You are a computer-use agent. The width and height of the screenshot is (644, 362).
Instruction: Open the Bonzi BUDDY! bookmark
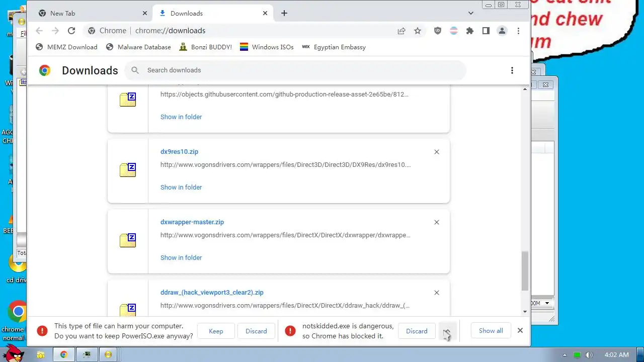click(205, 47)
